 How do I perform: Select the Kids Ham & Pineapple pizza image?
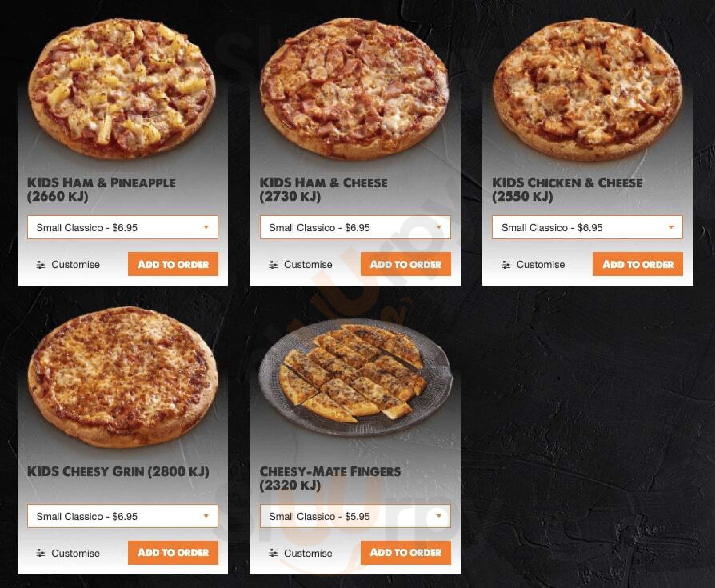point(122,89)
